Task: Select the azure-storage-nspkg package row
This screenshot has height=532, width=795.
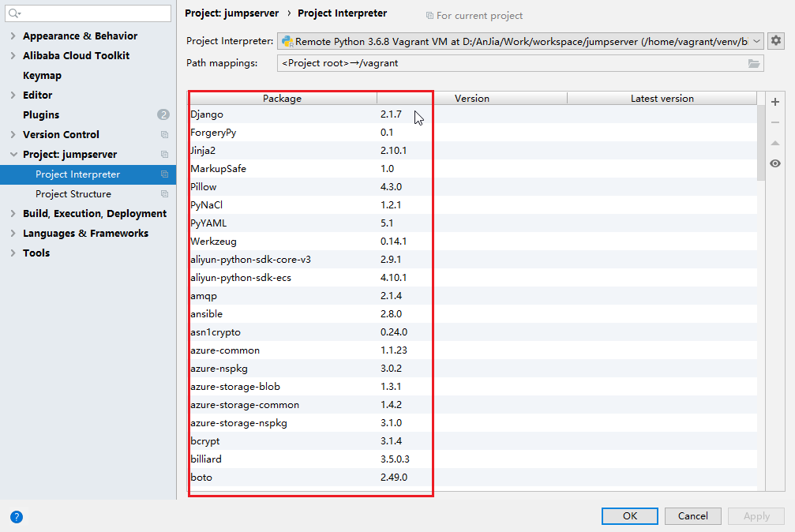Action: click(473, 423)
